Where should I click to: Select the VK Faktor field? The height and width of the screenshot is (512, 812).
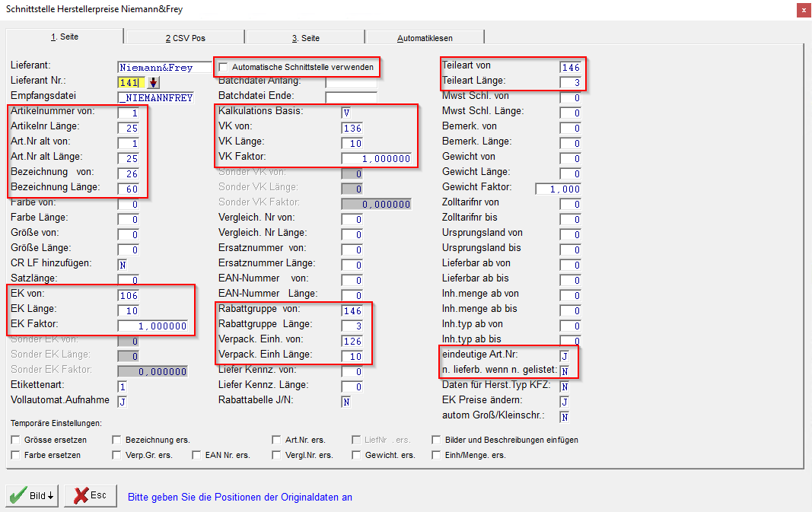pyautogui.click(x=377, y=159)
